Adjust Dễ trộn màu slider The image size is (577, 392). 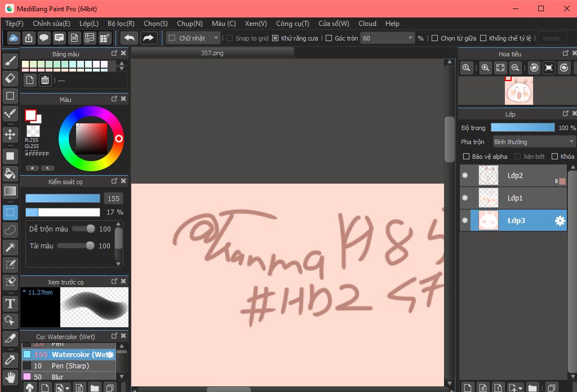pyautogui.click(x=83, y=229)
